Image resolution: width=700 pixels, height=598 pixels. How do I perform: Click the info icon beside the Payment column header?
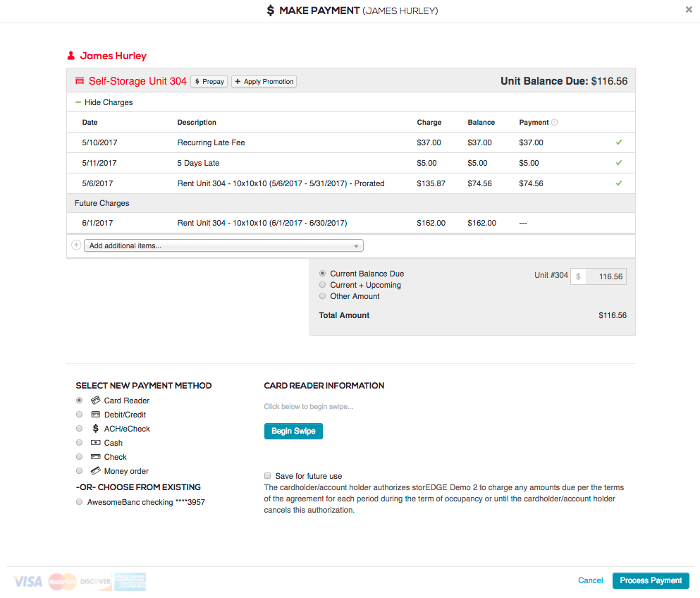click(555, 122)
